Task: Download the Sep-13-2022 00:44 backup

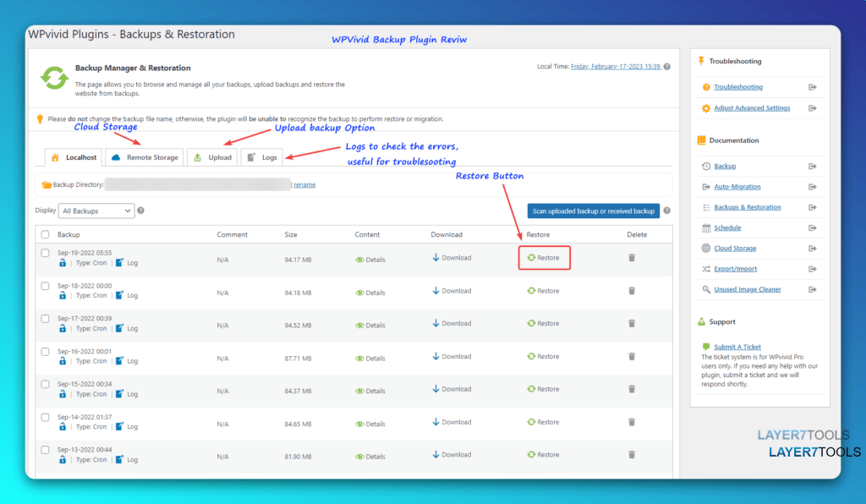Action: pyautogui.click(x=452, y=455)
